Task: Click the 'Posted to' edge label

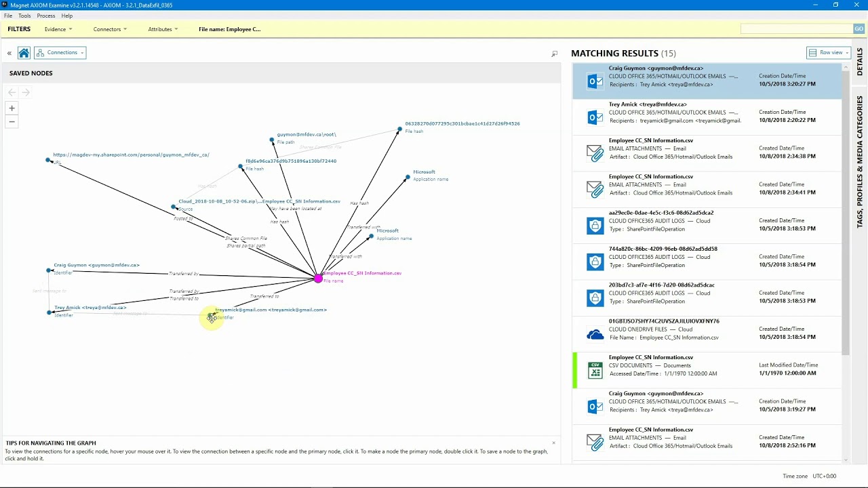Action: tap(183, 219)
